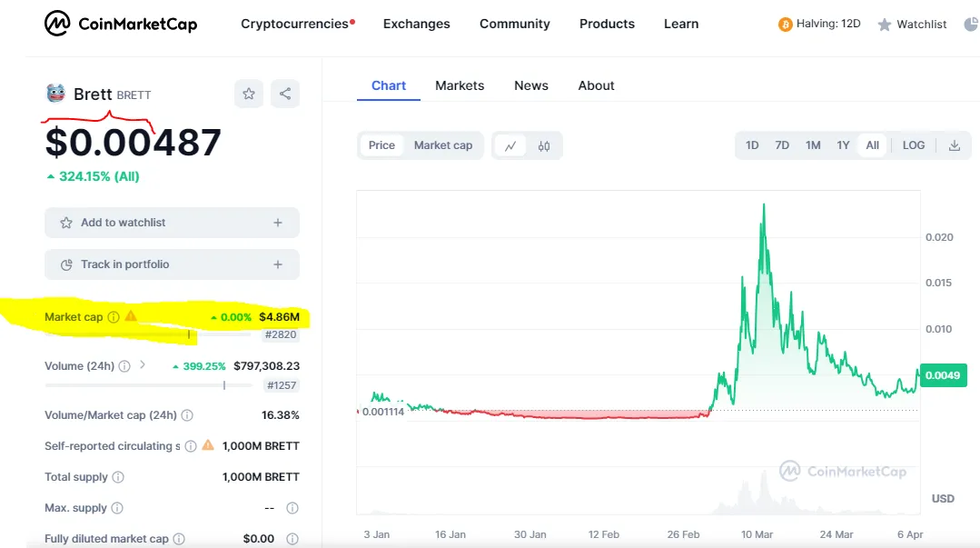Switch to candlestick chart icon
This screenshot has height=548, width=980.
tap(544, 145)
